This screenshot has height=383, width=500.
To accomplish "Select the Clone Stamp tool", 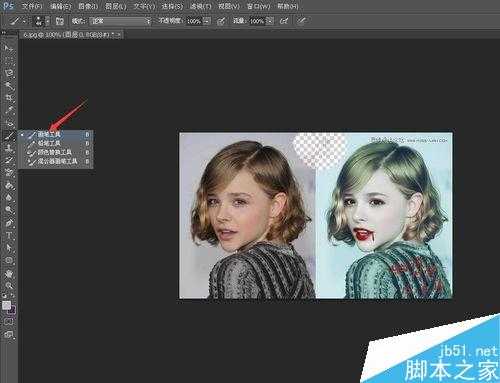I will (x=9, y=148).
